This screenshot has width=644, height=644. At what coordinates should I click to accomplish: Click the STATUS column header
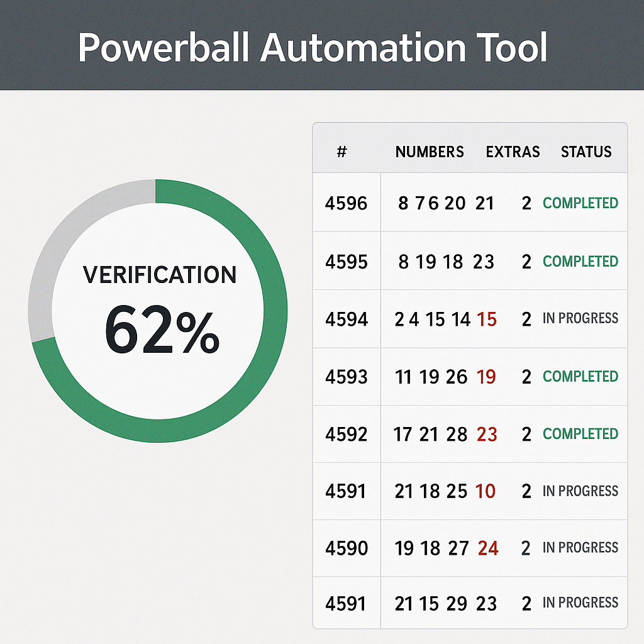(x=586, y=152)
